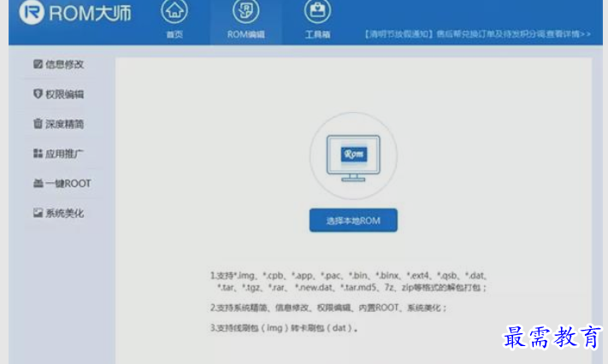Select the supported formats text line 1
The width and height of the screenshot is (608, 364).
pos(349,276)
